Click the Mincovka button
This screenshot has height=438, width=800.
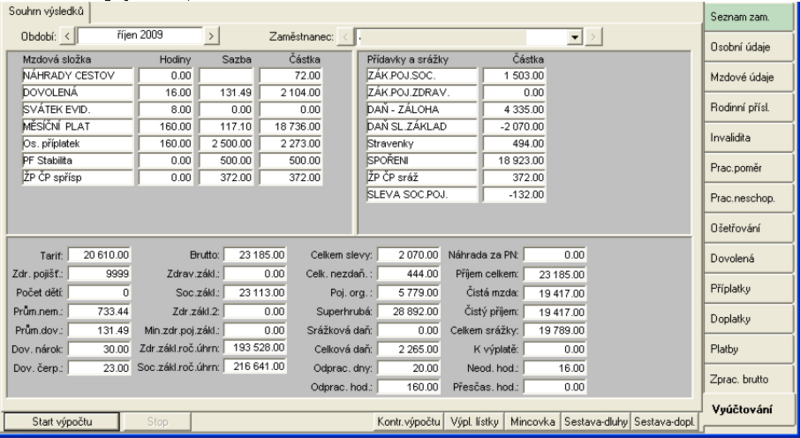pyautogui.click(x=533, y=422)
